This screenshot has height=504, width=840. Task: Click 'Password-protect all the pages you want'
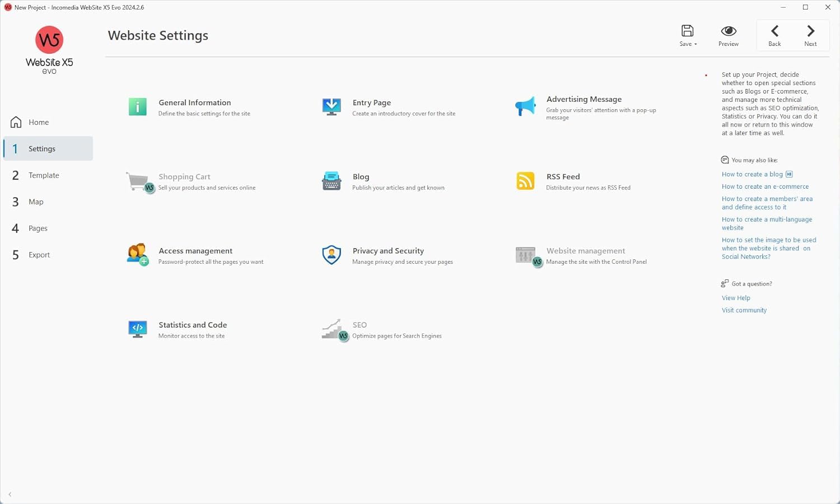(x=211, y=262)
